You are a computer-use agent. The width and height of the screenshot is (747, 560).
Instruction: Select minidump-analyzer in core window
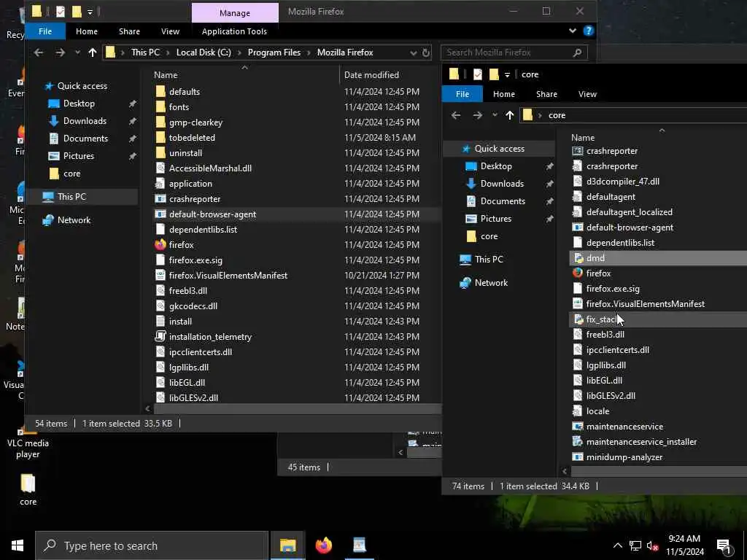point(624,457)
